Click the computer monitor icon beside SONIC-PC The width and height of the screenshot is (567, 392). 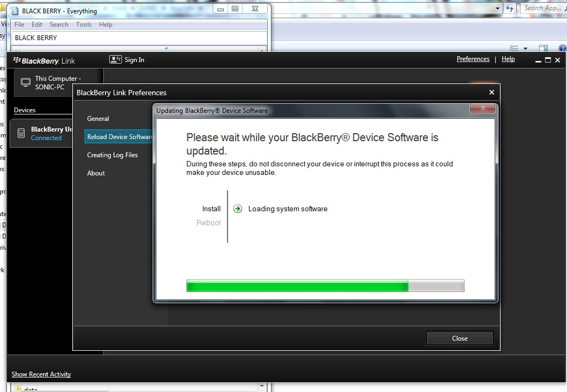[x=26, y=82]
